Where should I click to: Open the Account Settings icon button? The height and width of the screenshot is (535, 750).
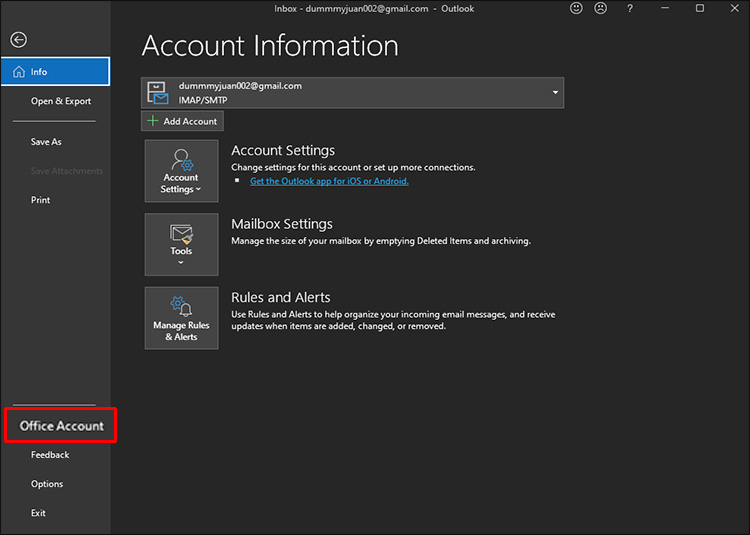(x=181, y=171)
